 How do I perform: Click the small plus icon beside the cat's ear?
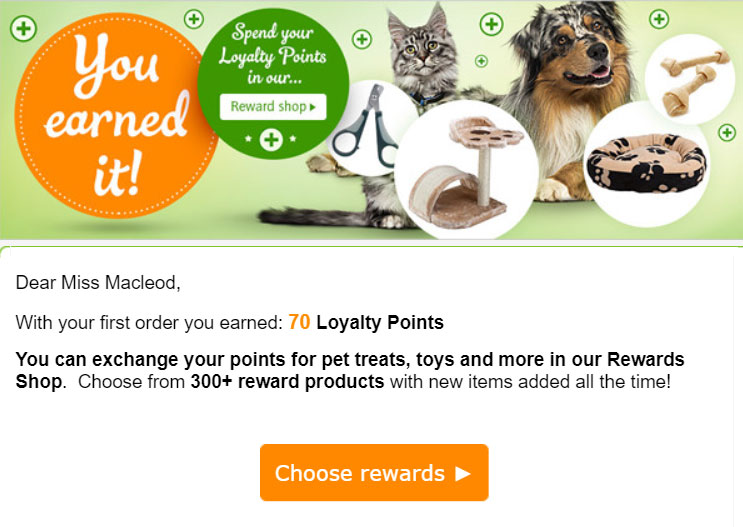(481, 61)
